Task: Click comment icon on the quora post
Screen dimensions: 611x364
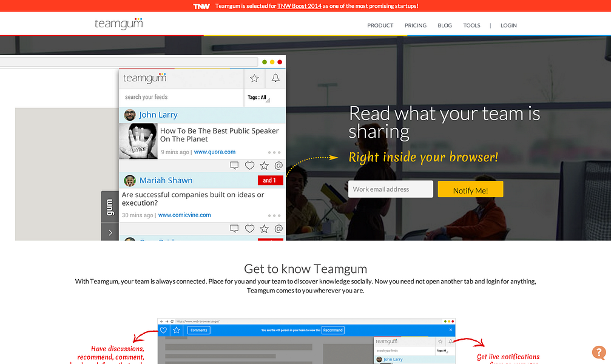Action: (234, 165)
